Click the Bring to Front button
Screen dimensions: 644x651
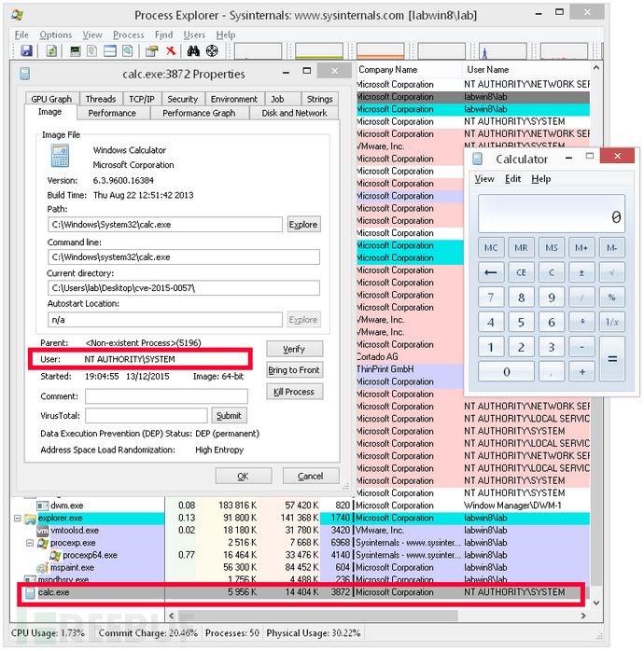coord(294,370)
